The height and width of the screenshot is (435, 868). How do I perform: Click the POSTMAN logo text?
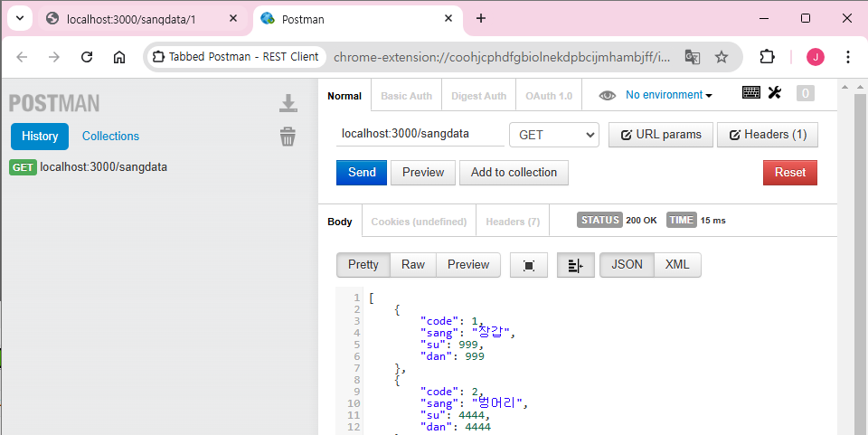click(54, 103)
